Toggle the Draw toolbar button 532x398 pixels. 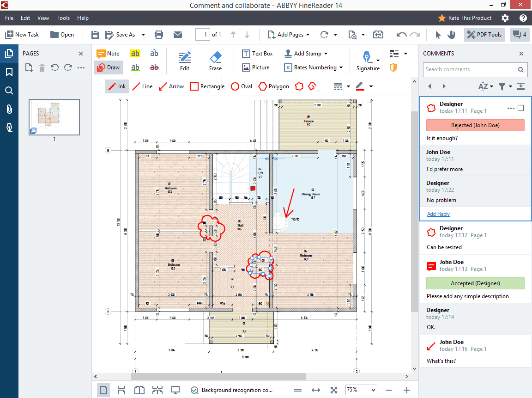[x=109, y=67]
